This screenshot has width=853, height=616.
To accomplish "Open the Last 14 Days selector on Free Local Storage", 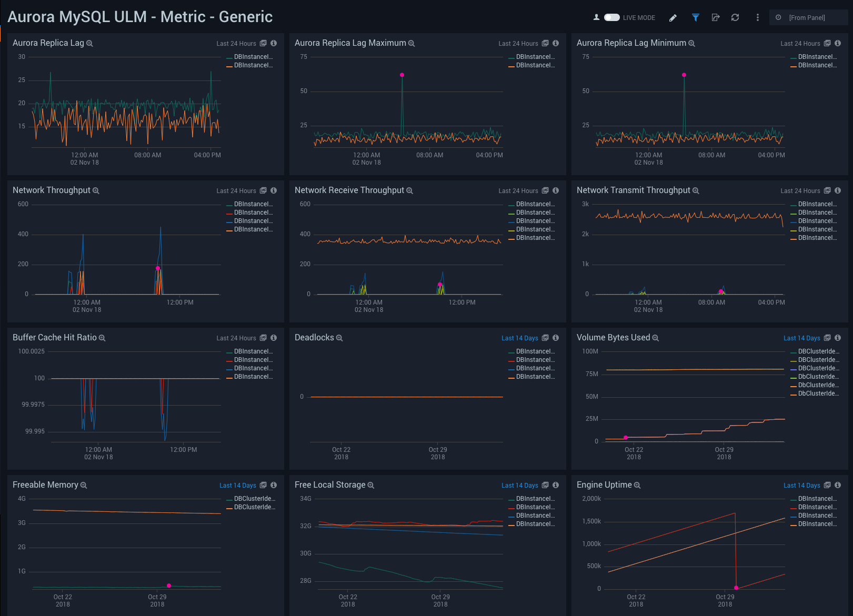I will point(521,485).
